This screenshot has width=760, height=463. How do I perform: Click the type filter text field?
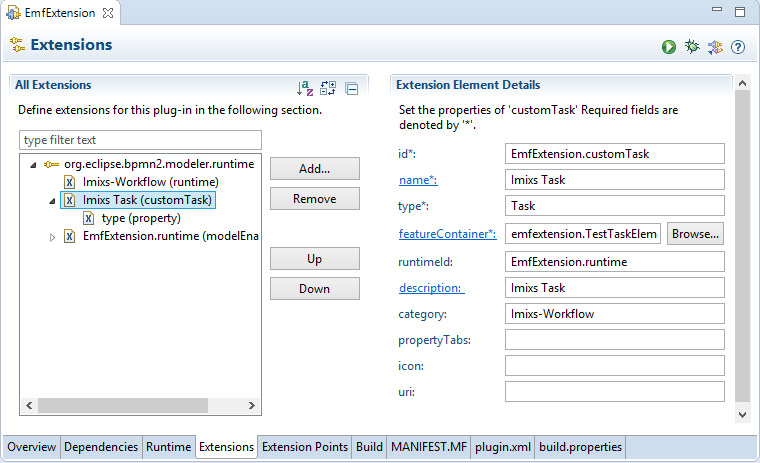140,140
